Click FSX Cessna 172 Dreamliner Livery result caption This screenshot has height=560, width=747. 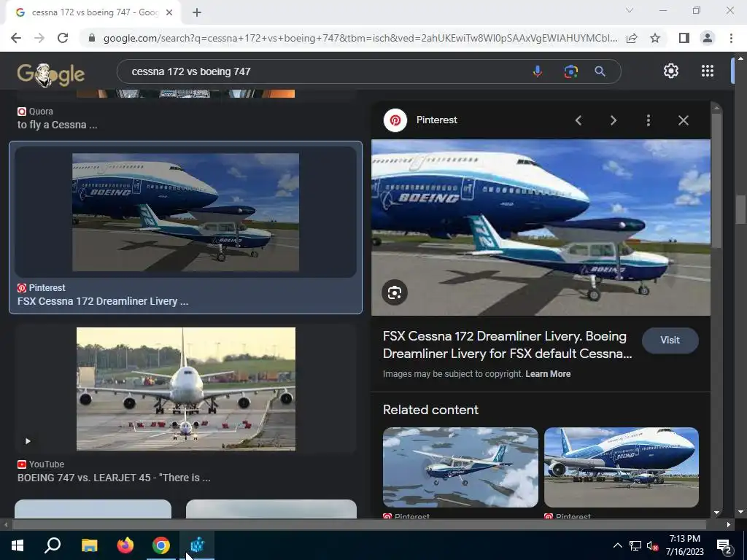tap(103, 301)
